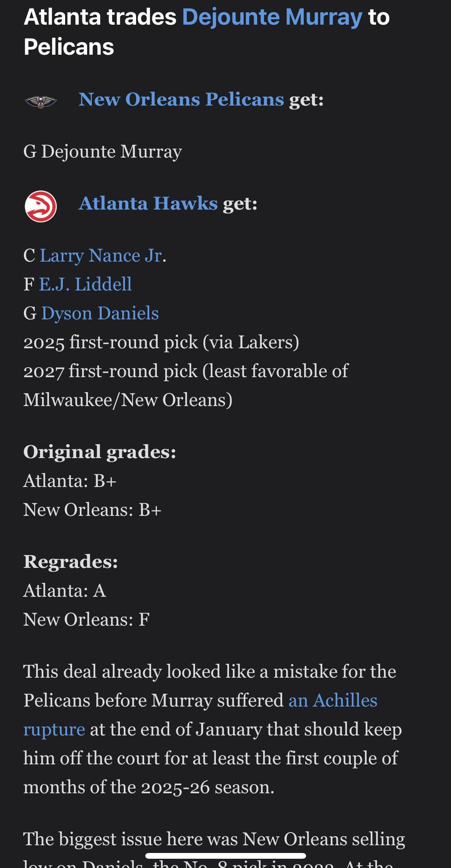Open the E.J. Liddell player link
This screenshot has height=868, width=451.
click(x=86, y=284)
